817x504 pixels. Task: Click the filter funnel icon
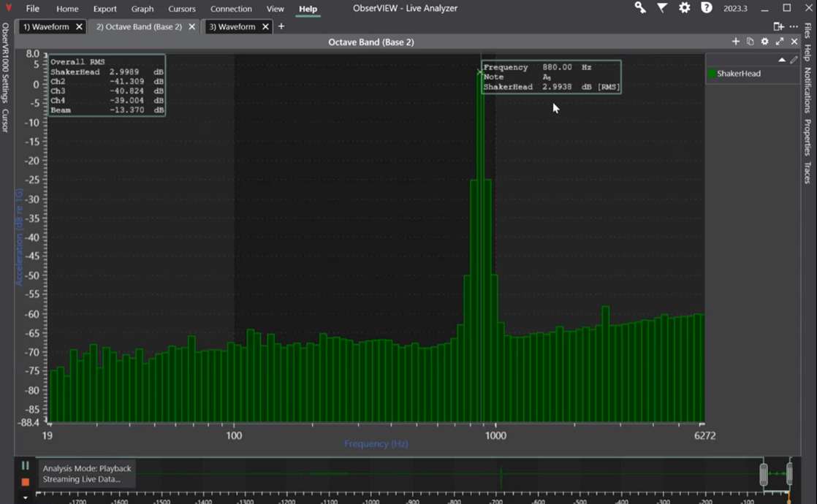(662, 8)
